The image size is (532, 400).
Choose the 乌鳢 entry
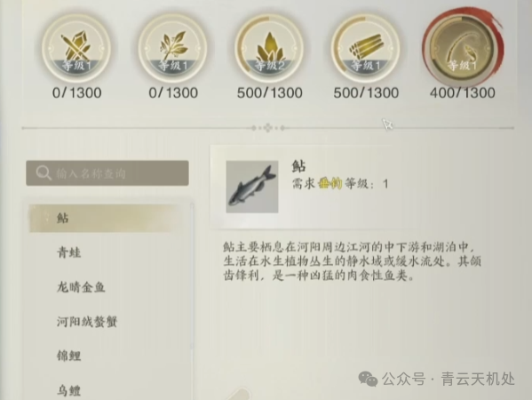point(69,390)
